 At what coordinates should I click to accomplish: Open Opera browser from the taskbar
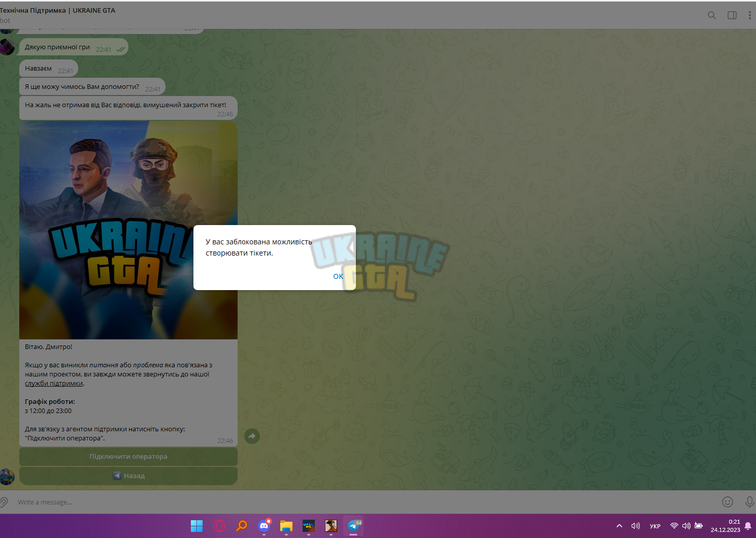pos(219,526)
